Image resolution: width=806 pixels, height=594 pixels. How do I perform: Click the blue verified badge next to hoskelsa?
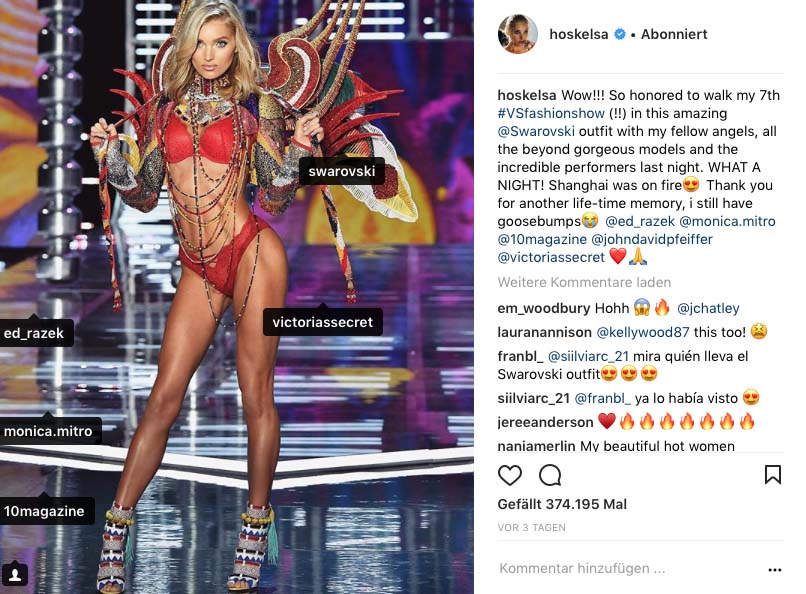pos(620,34)
